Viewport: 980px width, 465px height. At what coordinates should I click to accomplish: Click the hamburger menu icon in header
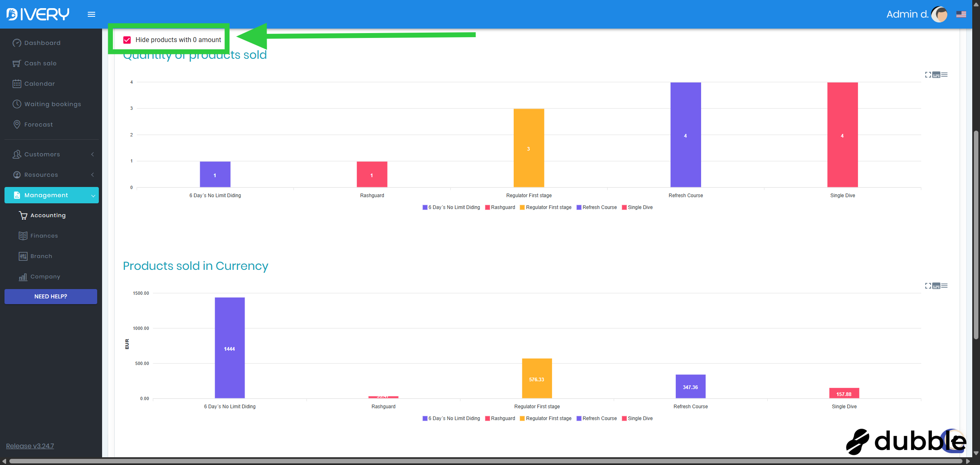pos(91,14)
